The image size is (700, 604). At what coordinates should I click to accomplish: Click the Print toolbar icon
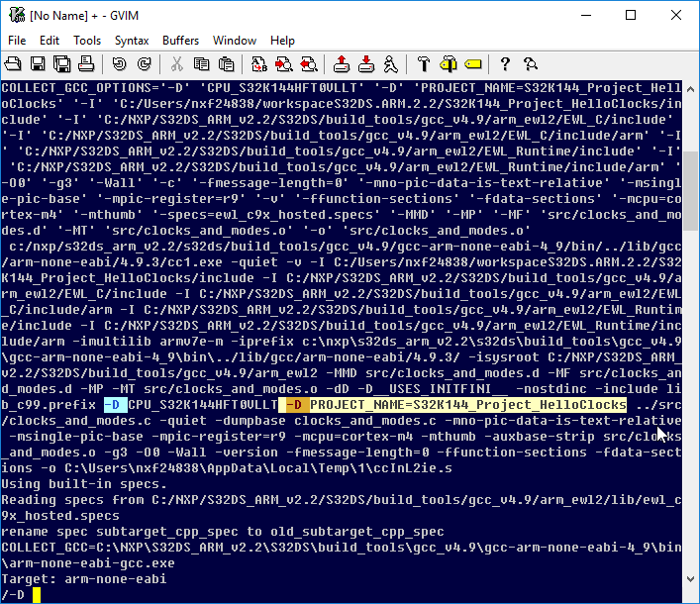(x=86, y=64)
